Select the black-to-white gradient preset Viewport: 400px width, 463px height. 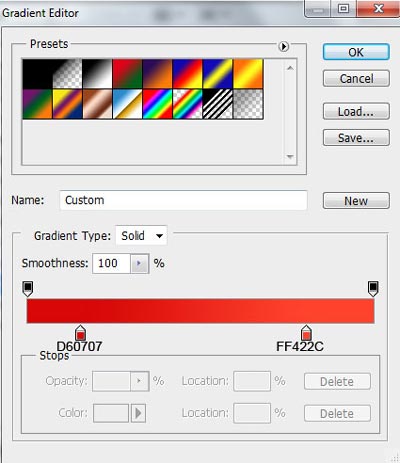[x=97, y=74]
